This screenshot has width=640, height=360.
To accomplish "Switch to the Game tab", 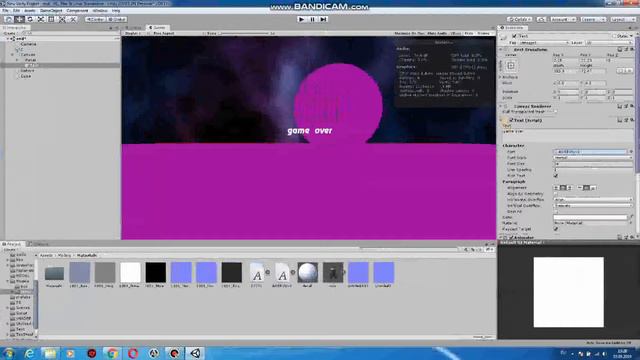I will point(157,28).
